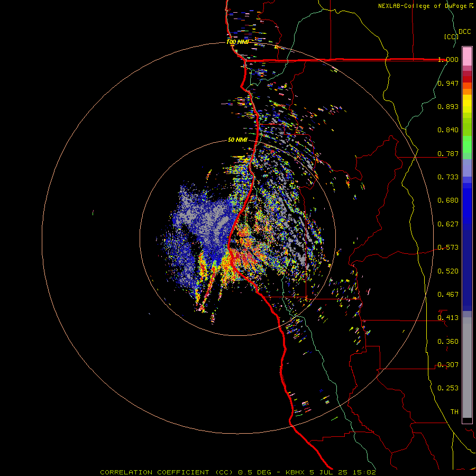Click the 0.840 legend value
The height and width of the screenshot is (476, 476).
[448, 130]
